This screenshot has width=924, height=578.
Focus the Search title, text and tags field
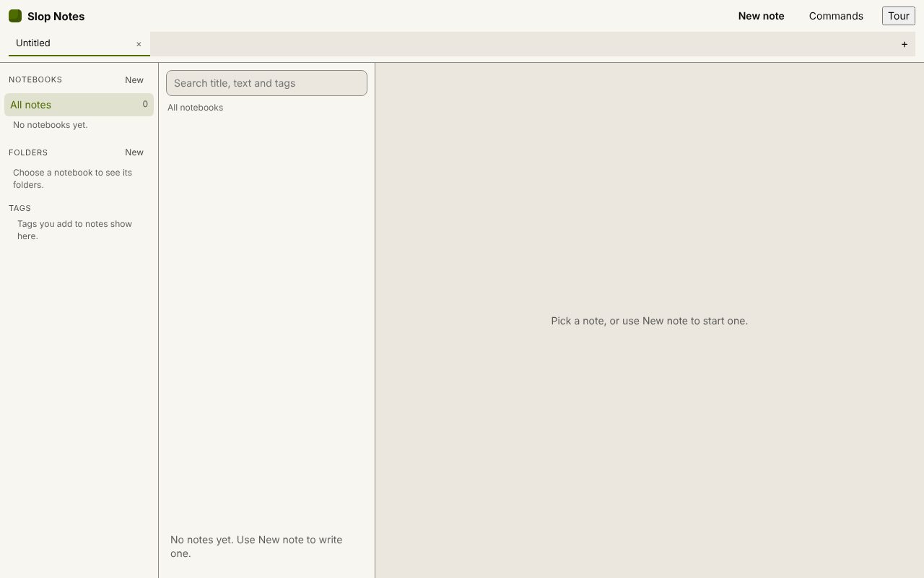tap(266, 83)
